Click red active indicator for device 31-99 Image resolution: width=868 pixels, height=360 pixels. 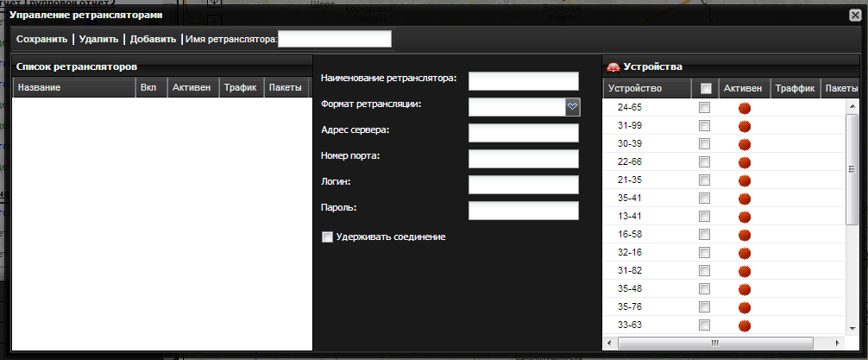(744, 127)
